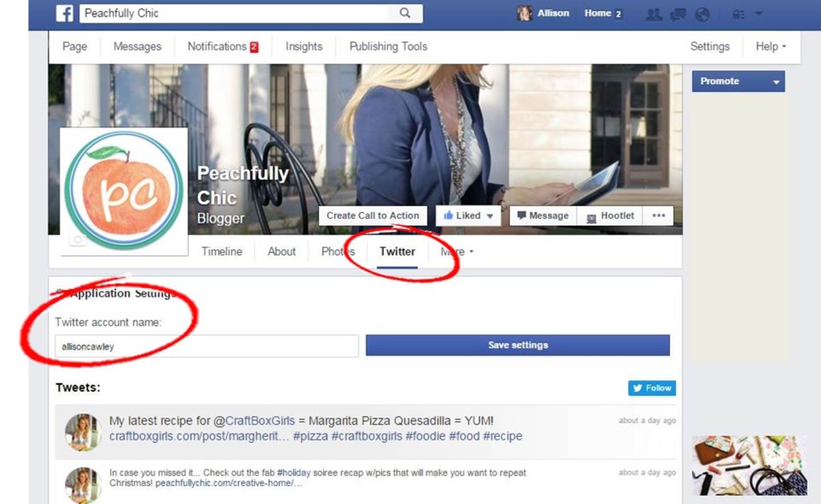Click the Hootlet button
821x504 pixels.
(x=609, y=216)
